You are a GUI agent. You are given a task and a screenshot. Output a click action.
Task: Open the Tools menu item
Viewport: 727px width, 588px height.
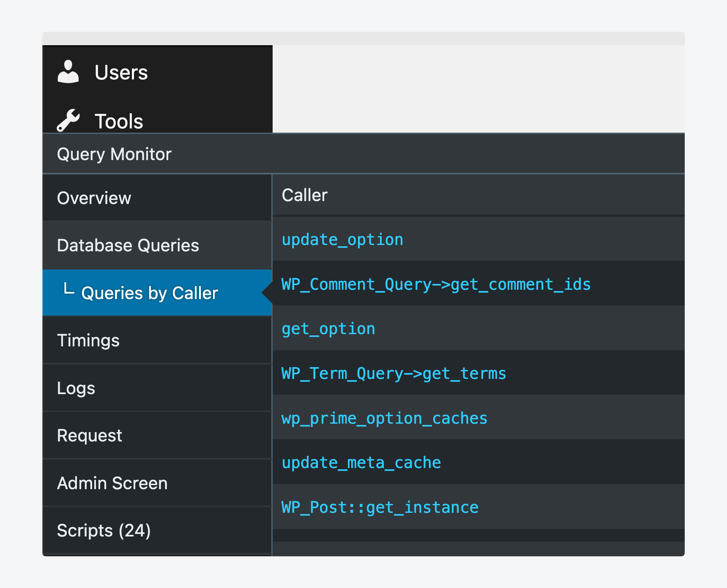pos(118,121)
